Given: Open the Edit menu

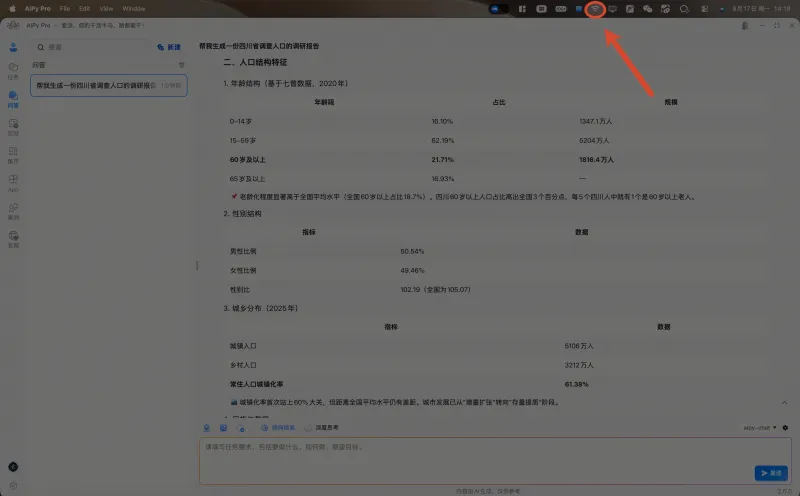Looking at the screenshot, I should 85,9.
